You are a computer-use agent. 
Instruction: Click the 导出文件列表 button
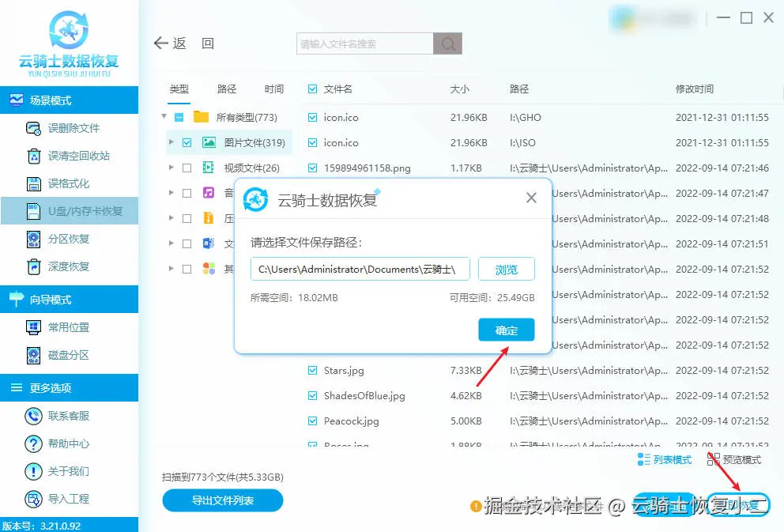click(223, 500)
